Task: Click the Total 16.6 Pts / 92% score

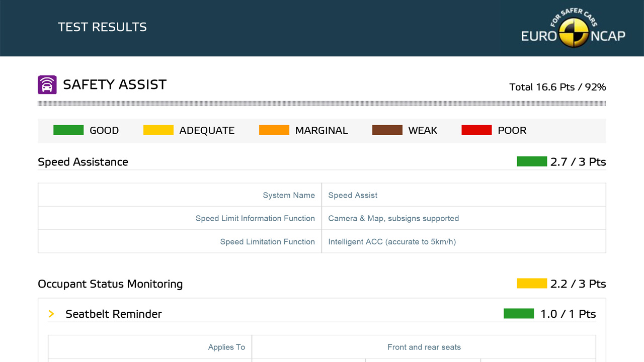Action: pyautogui.click(x=557, y=87)
